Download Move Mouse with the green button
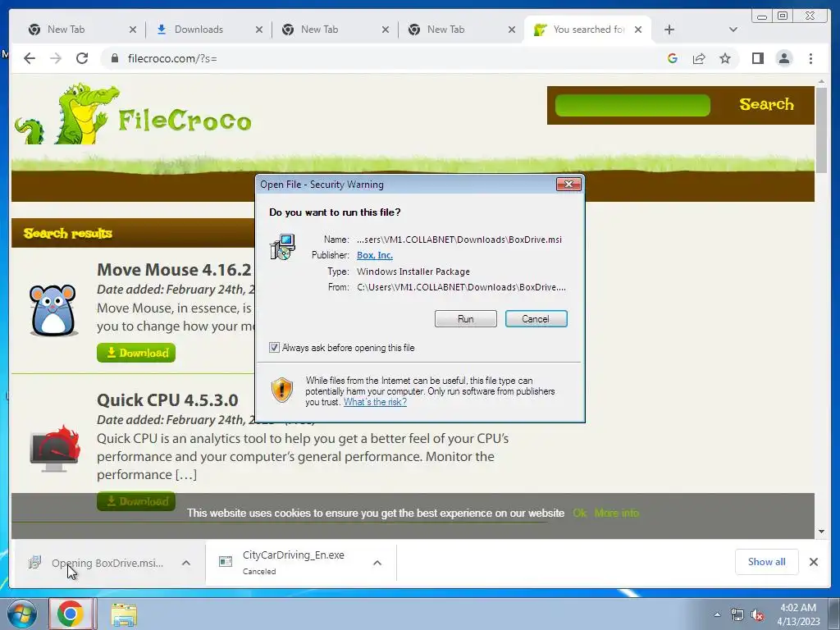 136,353
